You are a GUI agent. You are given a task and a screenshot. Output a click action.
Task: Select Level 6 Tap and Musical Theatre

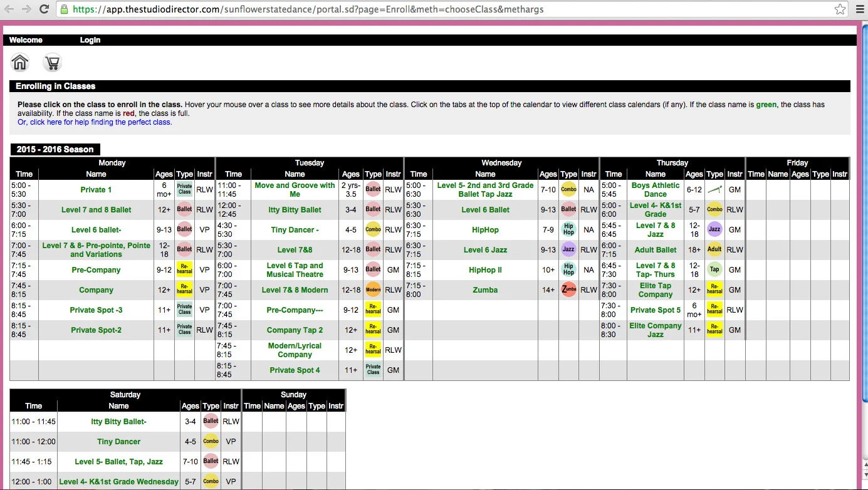[x=295, y=270]
